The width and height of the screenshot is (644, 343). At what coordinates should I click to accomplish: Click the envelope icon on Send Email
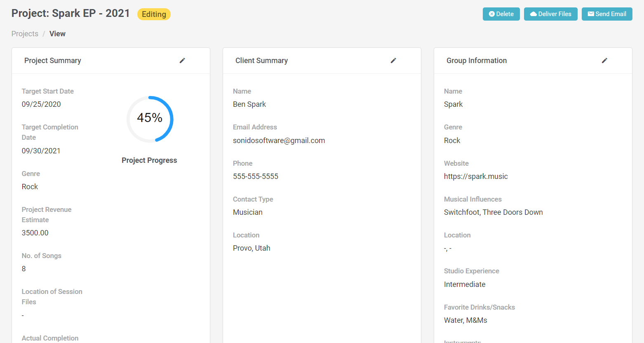click(x=591, y=14)
